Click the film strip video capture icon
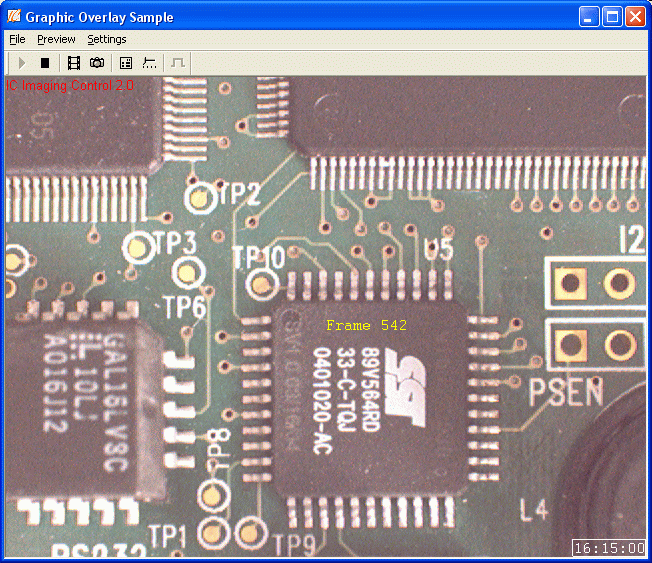Screen dimensions: 652x563 (74, 63)
